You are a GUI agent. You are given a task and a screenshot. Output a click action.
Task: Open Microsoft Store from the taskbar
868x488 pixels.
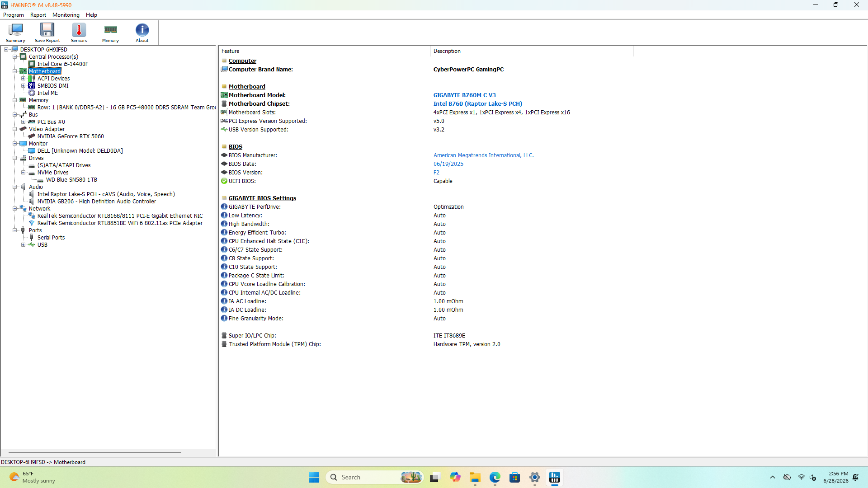tap(514, 478)
